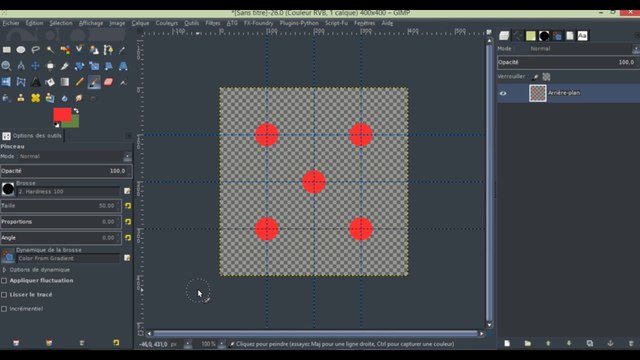Select the Measure compass tool
This screenshot has height=360, width=640.
(x=21, y=66)
